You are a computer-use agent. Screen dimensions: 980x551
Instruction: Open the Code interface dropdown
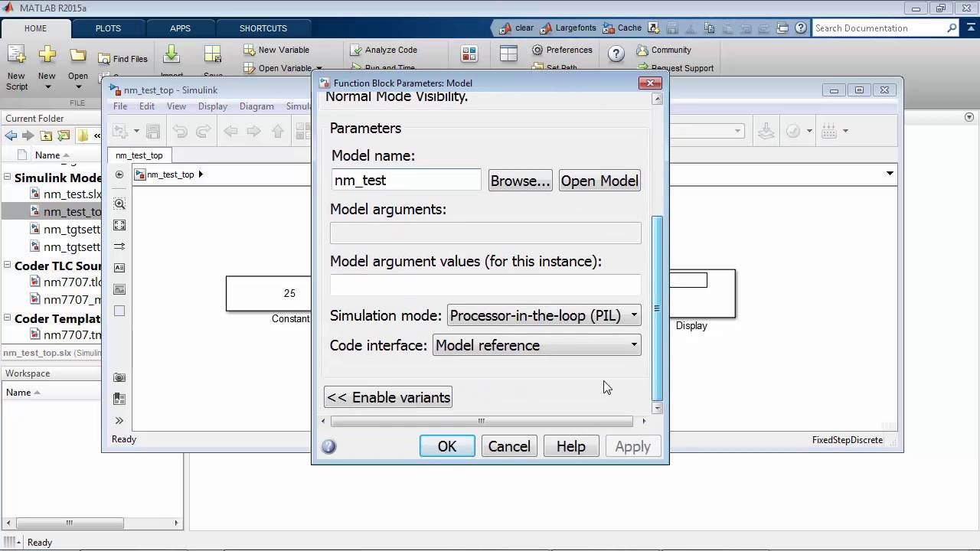tap(537, 345)
